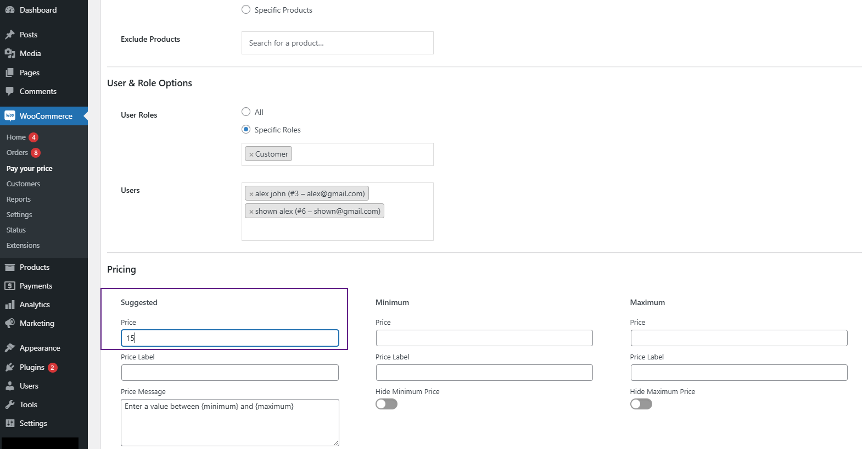This screenshot has height=449, width=868.
Task: Click the Analytics bar chart icon
Action: coord(10,304)
